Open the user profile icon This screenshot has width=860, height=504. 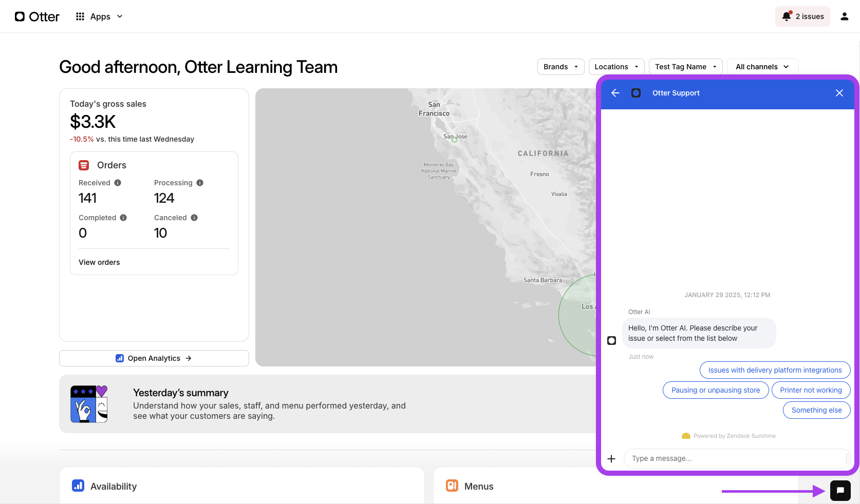click(844, 16)
